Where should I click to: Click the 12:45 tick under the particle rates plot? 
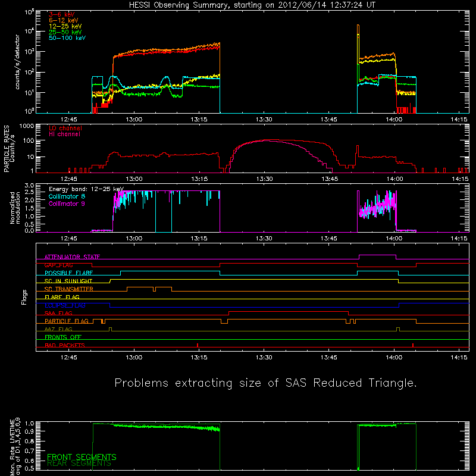tap(69, 179)
